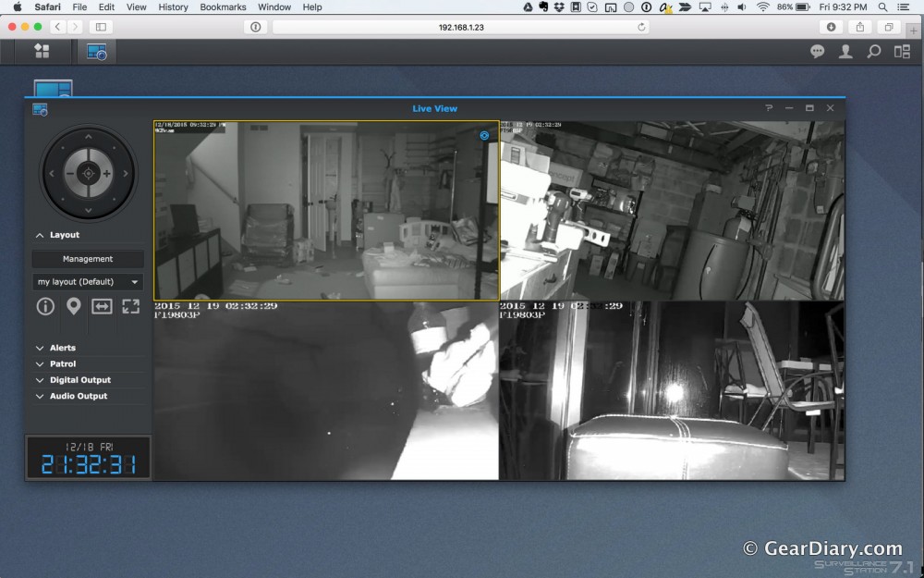Toggle the stretch-to-fit display icon
Image resolution: width=924 pixels, height=578 pixels.
coord(102,306)
